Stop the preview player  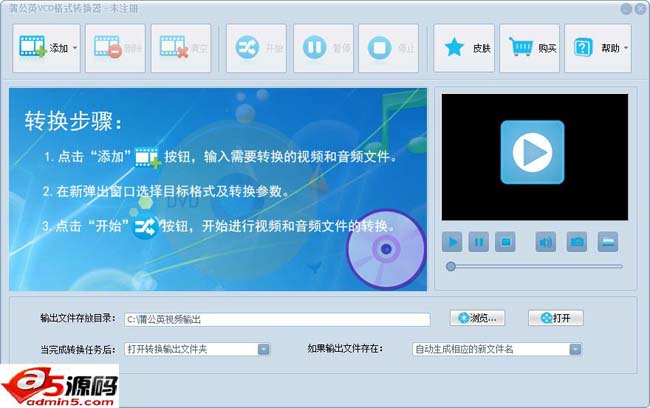click(x=505, y=242)
